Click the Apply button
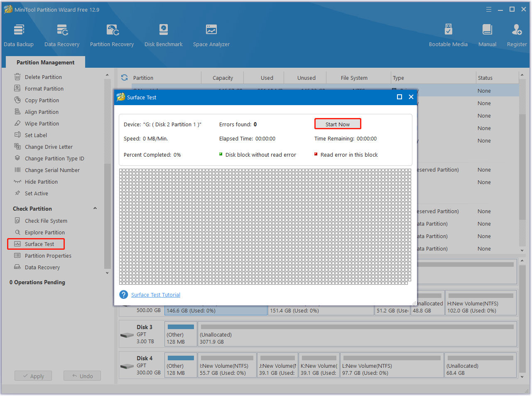The height and width of the screenshot is (396, 532). 33,376
